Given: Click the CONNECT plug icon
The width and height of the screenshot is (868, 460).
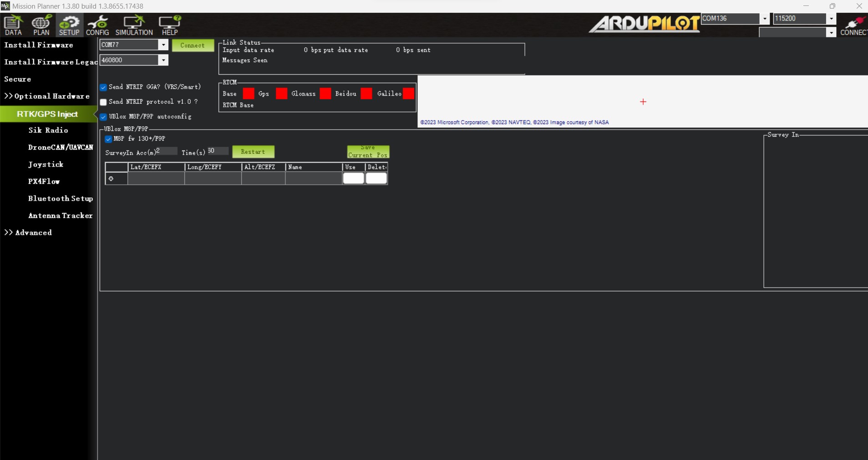Looking at the screenshot, I should (x=853, y=25).
